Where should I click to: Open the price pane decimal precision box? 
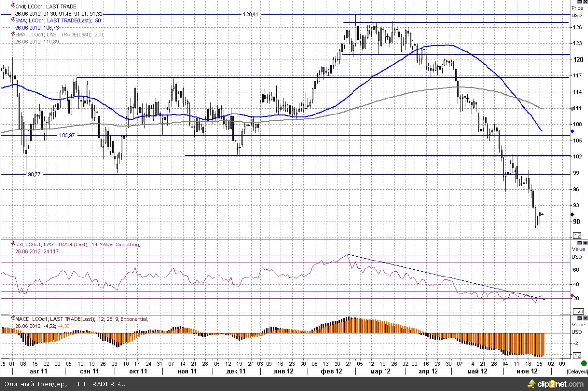pos(577,235)
